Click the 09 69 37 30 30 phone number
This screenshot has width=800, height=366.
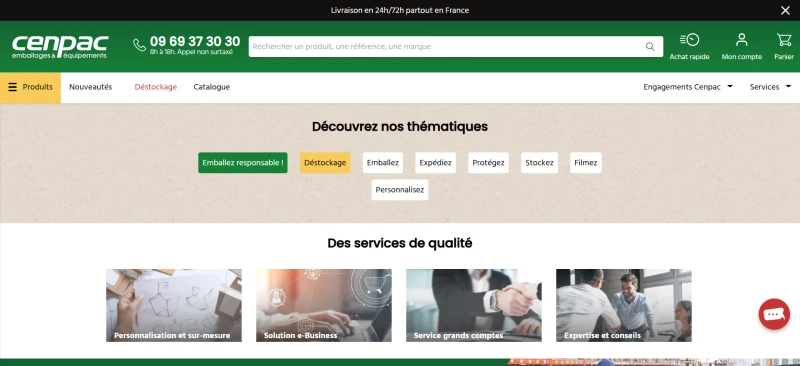coord(195,41)
